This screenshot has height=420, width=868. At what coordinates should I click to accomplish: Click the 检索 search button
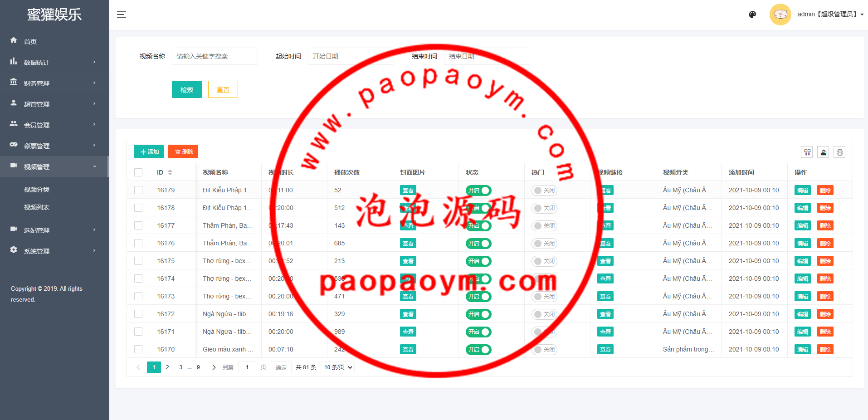[x=186, y=90]
